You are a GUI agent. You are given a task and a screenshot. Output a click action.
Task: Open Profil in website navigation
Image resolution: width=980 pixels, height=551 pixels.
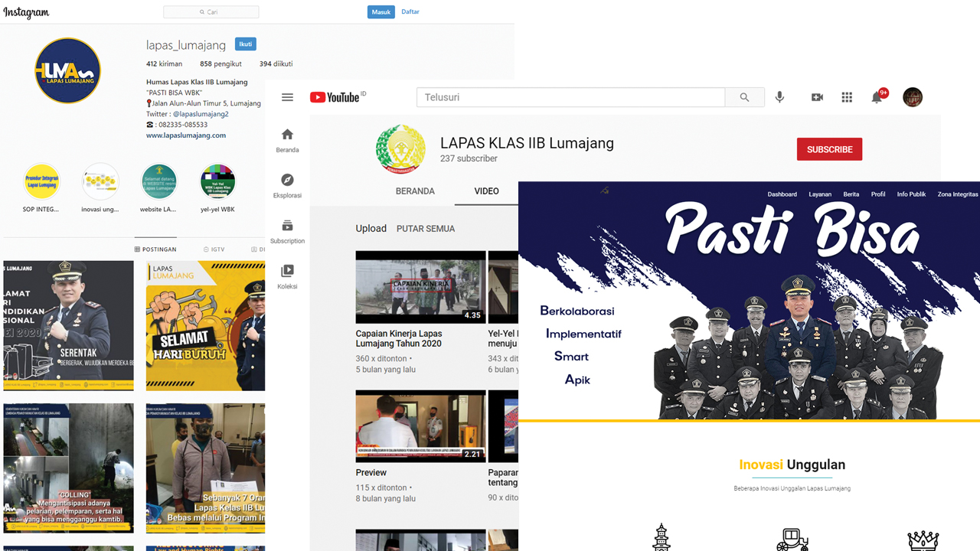[878, 194]
